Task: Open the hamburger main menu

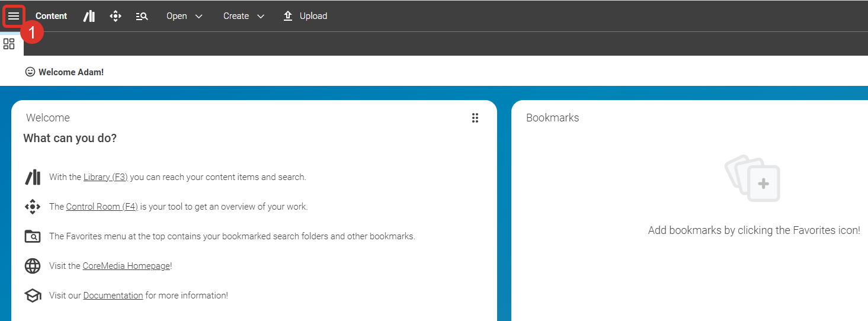Action: tap(13, 16)
